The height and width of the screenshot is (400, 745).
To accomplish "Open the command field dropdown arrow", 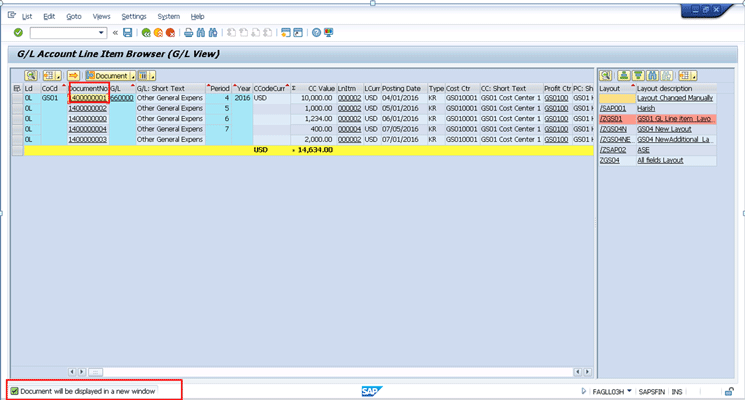I will (x=104, y=33).
